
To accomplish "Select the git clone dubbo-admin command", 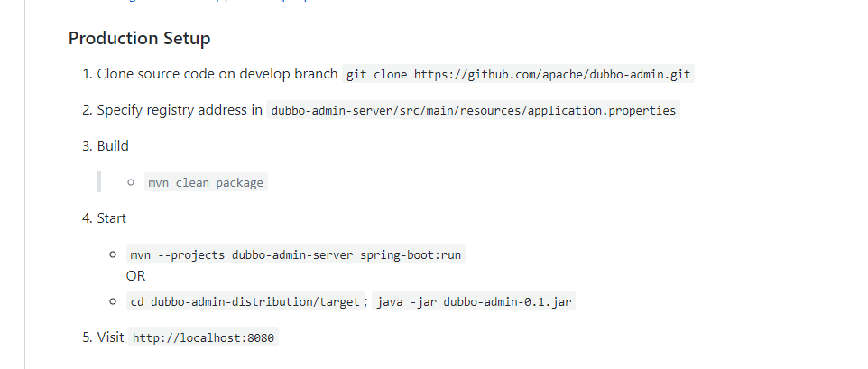I will pyautogui.click(x=518, y=74).
